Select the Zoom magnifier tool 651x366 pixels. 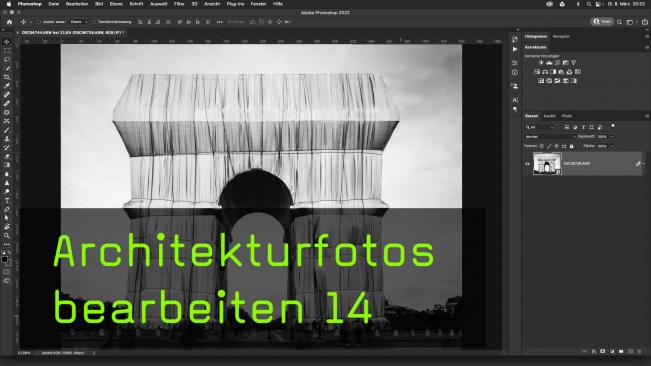(x=7, y=236)
